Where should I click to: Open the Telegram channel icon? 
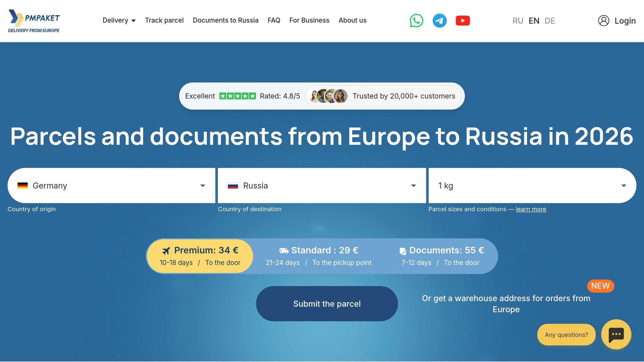(x=440, y=21)
